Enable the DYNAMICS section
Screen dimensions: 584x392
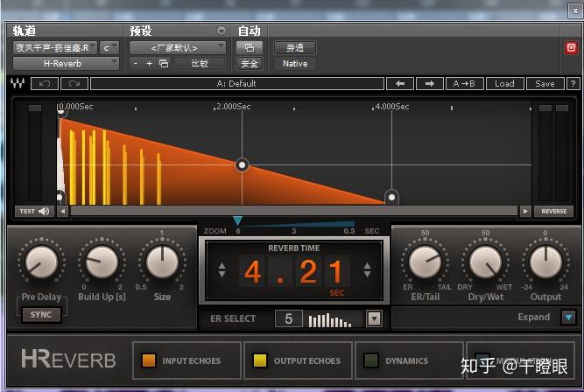[x=371, y=360]
